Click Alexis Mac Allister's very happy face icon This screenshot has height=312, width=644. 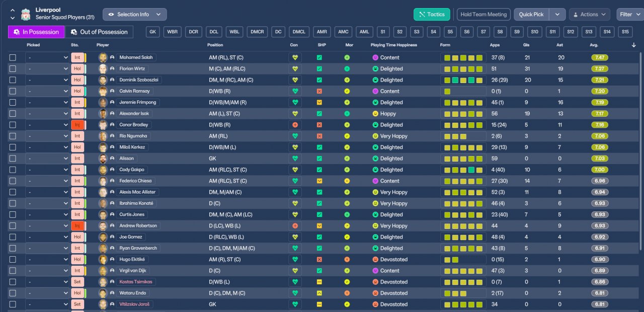point(375,192)
